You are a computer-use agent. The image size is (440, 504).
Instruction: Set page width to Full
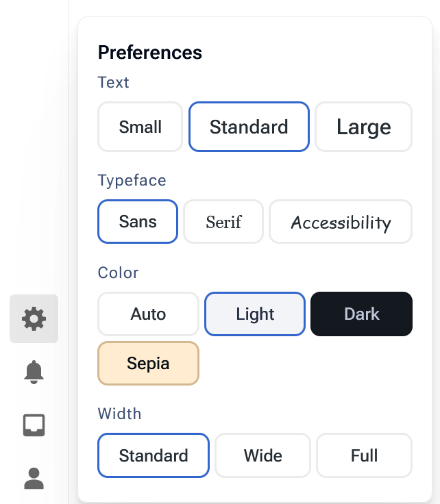click(364, 455)
